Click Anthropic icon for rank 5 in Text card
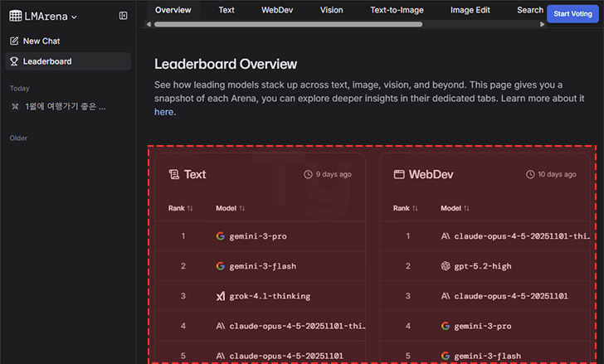604x364 pixels. (x=221, y=356)
